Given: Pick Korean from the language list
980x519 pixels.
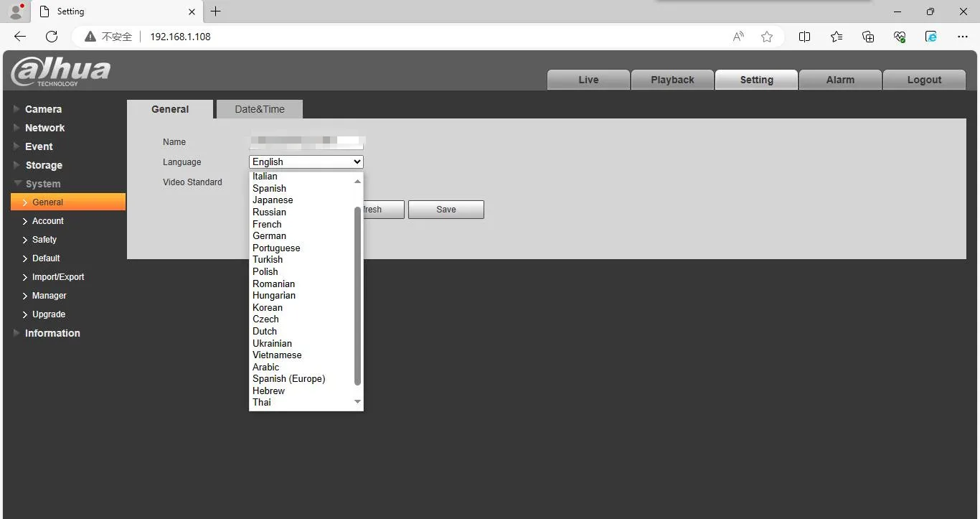Looking at the screenshot, I should click(x=302, y=307).
